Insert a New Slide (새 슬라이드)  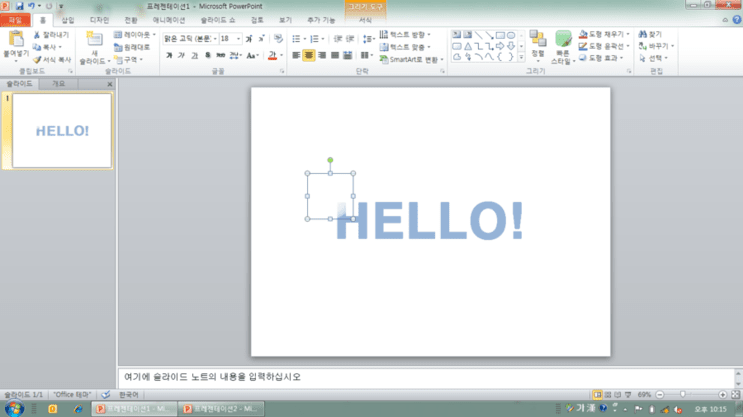[x=95, y=39]
